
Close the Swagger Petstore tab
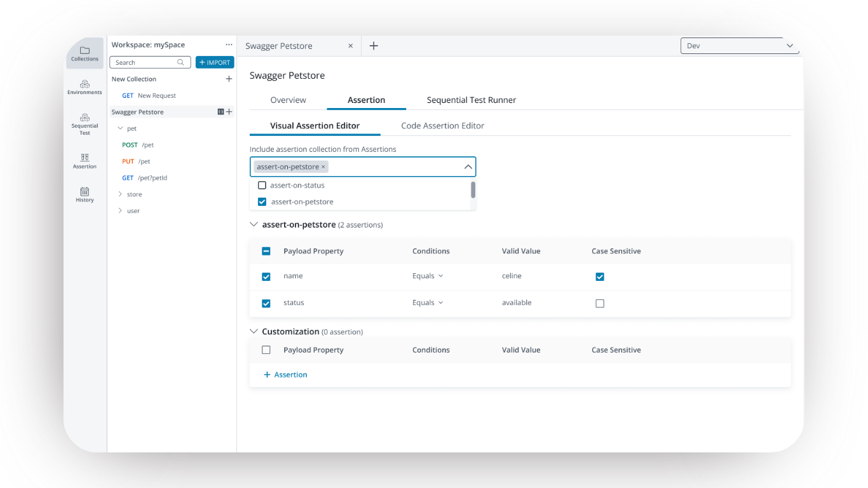coord(350,46)
